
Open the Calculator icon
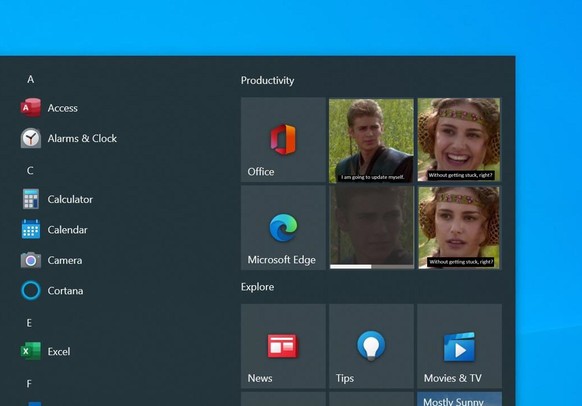pyautogui.click(x=31, y=199)
